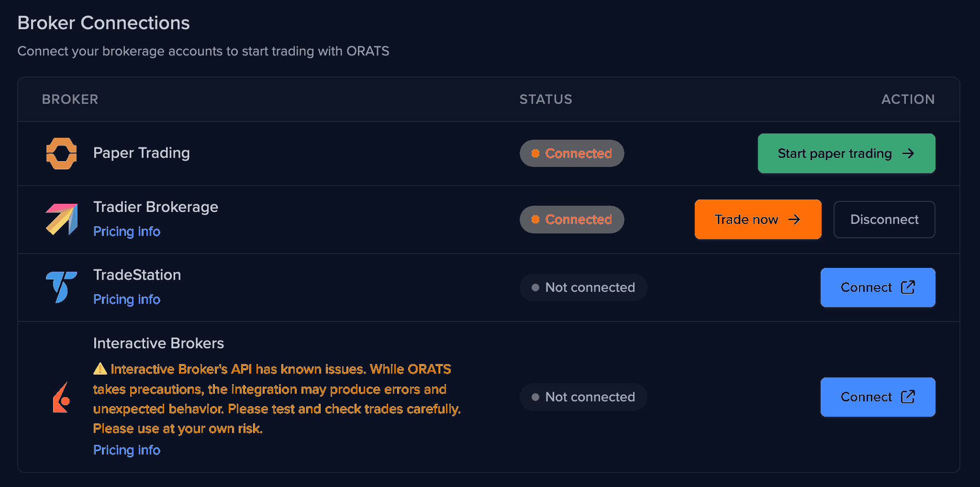Click the Connected status badge for Tradier
Screen dimensions: 980x487
coord(572,220)
